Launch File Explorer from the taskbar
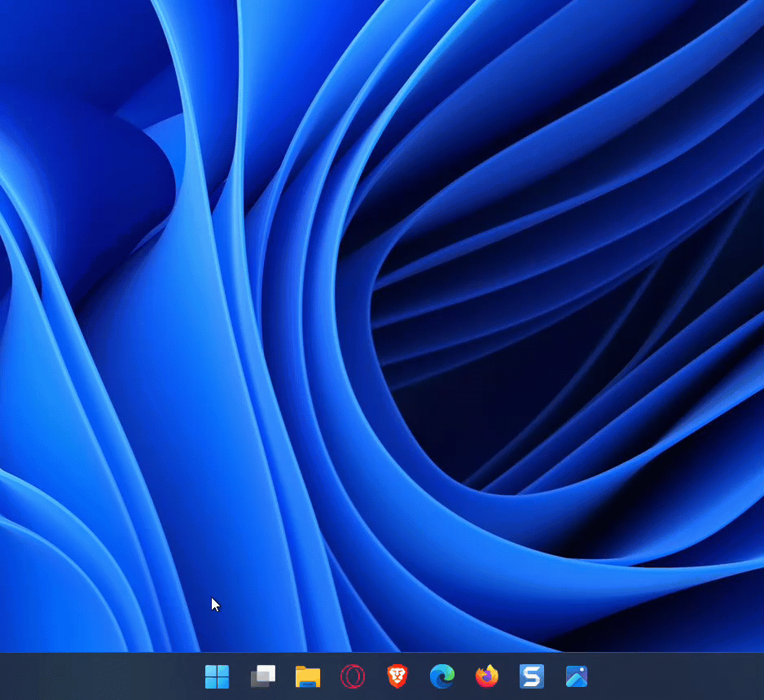This screenshot has height=700, width=764. pos(307,676)
